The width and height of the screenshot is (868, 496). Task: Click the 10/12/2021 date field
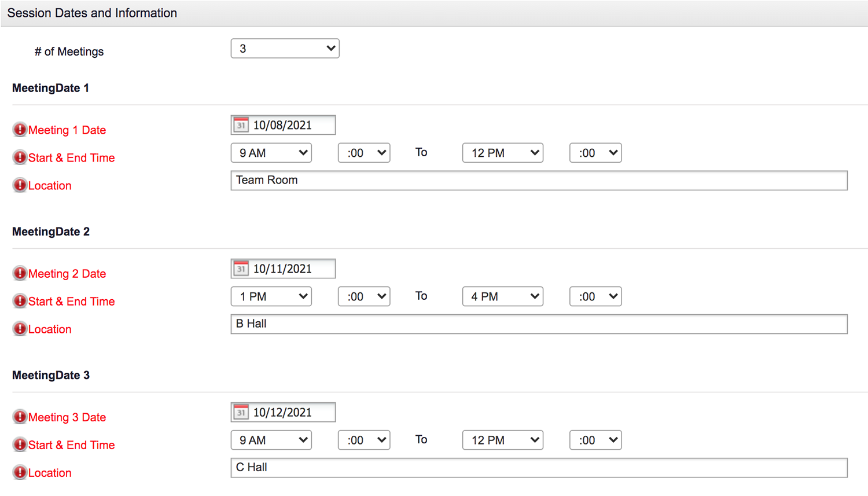[x=283, y=412]
